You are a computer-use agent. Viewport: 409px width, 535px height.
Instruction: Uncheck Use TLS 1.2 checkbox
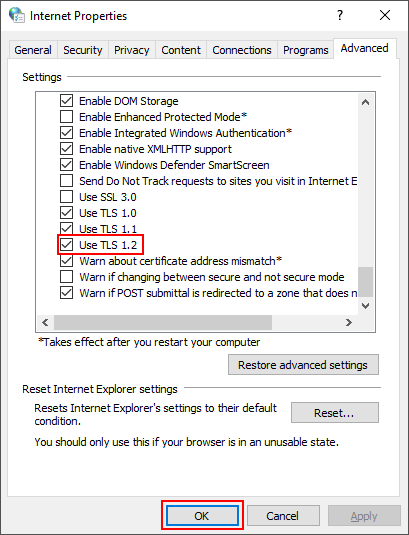[67, 245]
